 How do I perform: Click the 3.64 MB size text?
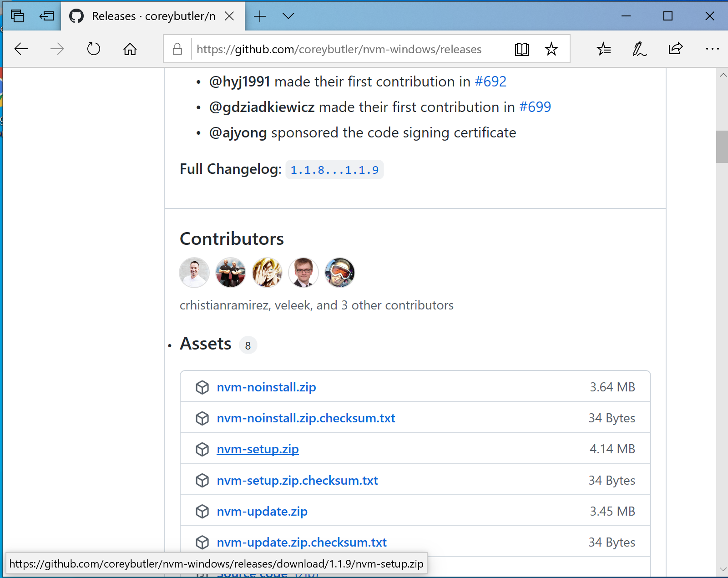tap(612, 387)
